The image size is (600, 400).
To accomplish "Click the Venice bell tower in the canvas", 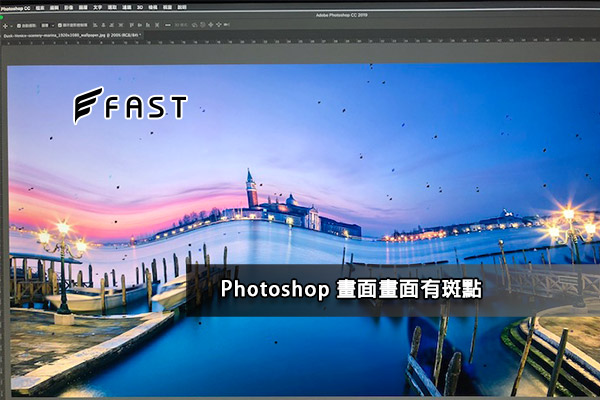I will pyautogui.click(x=251, y=189).
